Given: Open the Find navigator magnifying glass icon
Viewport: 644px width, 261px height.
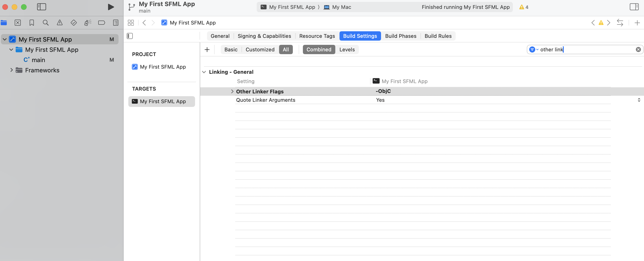Looking at the screenshot, I should coord(45,22).
